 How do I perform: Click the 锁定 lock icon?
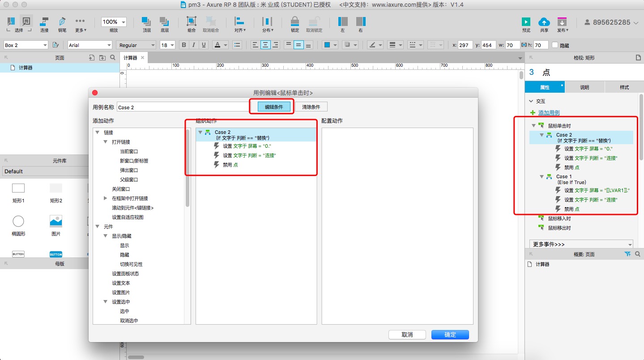tap(295, 21)
